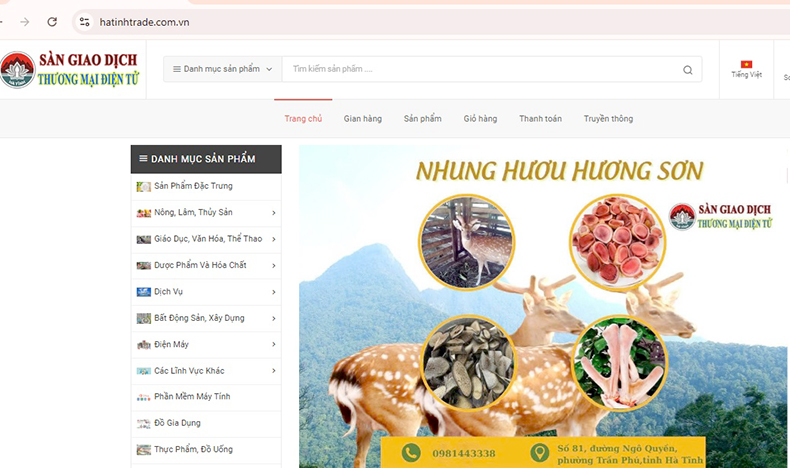Open the Danh mục sản phẩm dropdown
The width and height of the screenshot is (790, 468).
[222, 69]
